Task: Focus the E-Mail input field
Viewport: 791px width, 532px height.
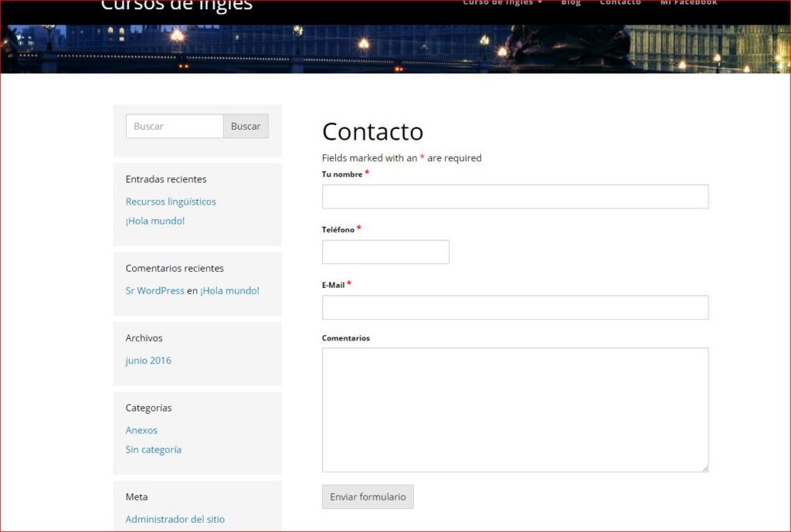Action: coord(515,307)
